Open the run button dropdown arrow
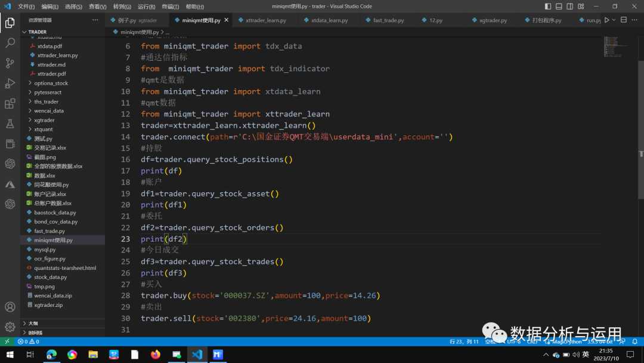644x363 pixels. [614, 20]
